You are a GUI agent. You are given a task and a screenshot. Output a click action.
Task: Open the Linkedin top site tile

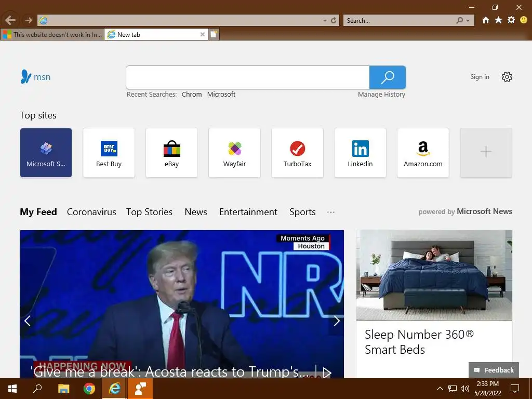(361, 153)
